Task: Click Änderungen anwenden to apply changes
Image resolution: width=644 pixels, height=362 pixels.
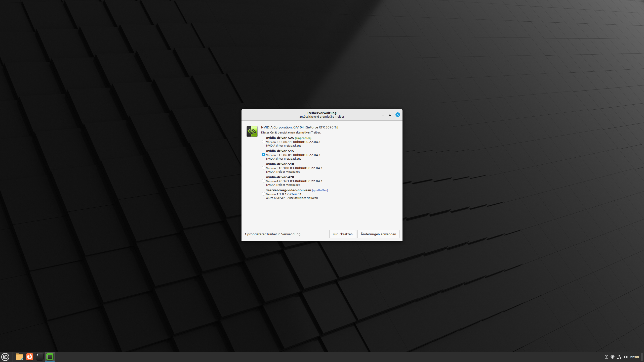Action: coord(378,234)
